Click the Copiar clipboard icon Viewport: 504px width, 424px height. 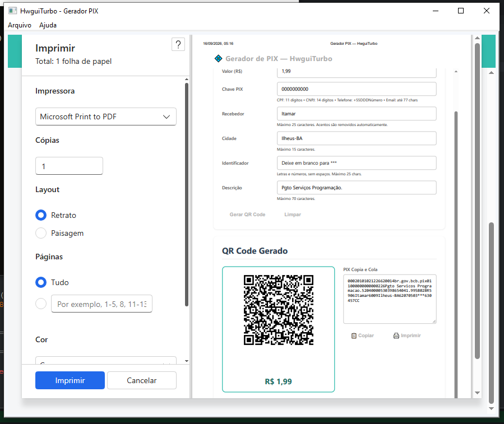(354, 336)
